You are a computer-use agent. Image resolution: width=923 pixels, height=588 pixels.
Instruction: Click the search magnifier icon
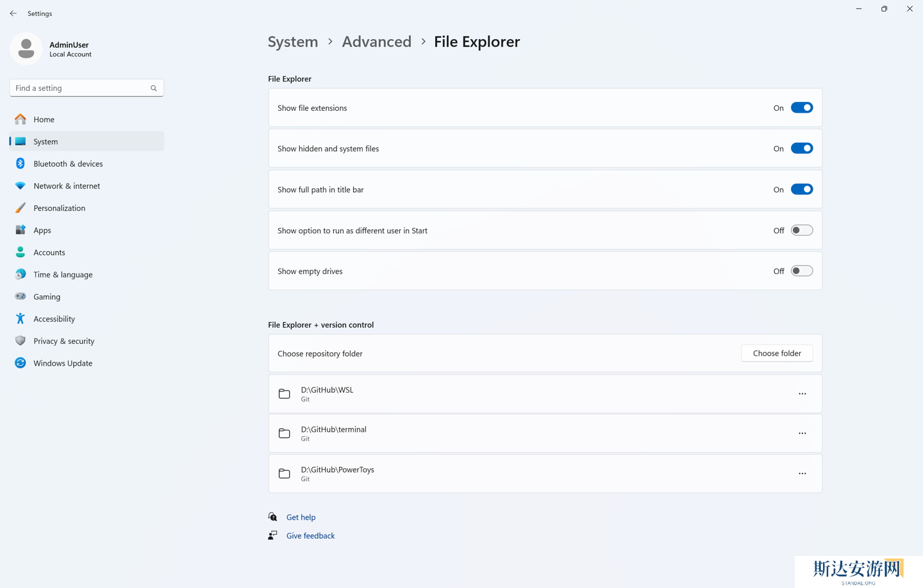[154, 88]
